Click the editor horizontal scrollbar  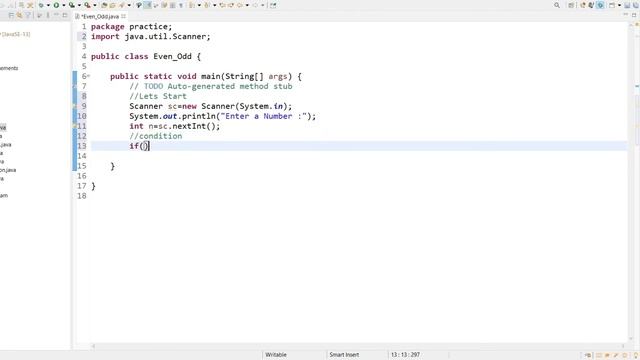(359, 346)
